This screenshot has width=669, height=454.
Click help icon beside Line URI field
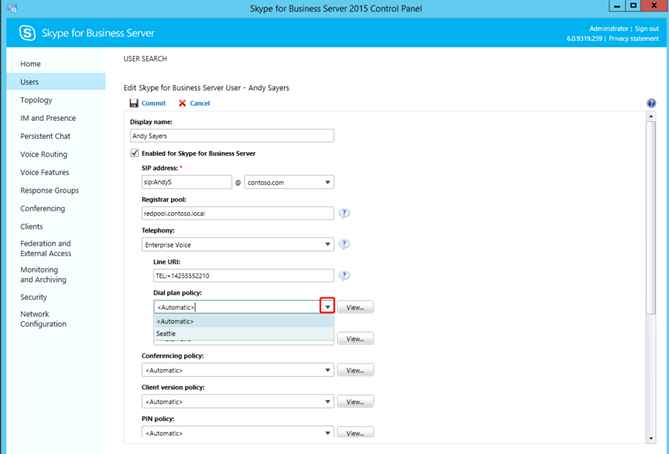(x=344, y=276)
